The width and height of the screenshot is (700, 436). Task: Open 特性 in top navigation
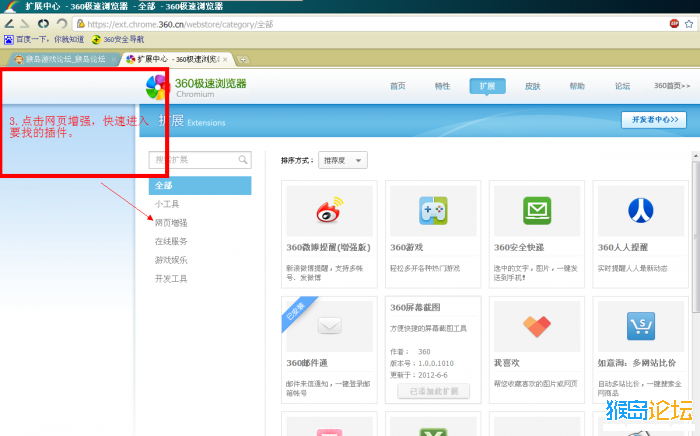tap(442, 86)
